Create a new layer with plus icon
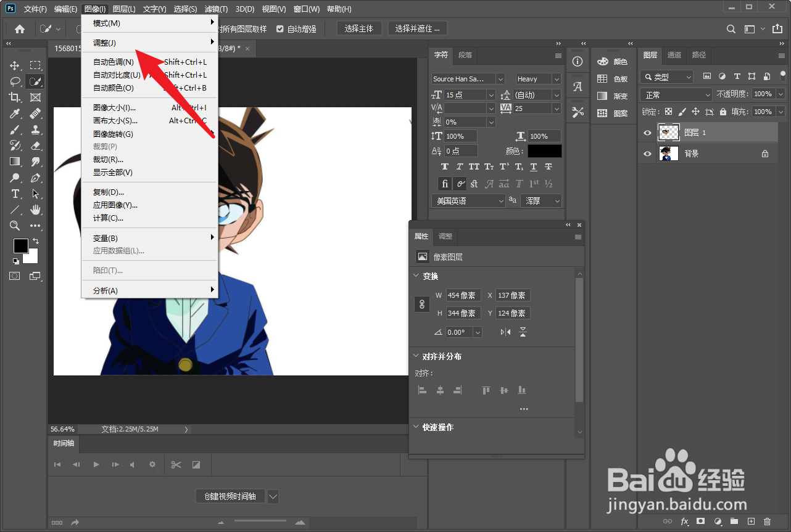 751,522
